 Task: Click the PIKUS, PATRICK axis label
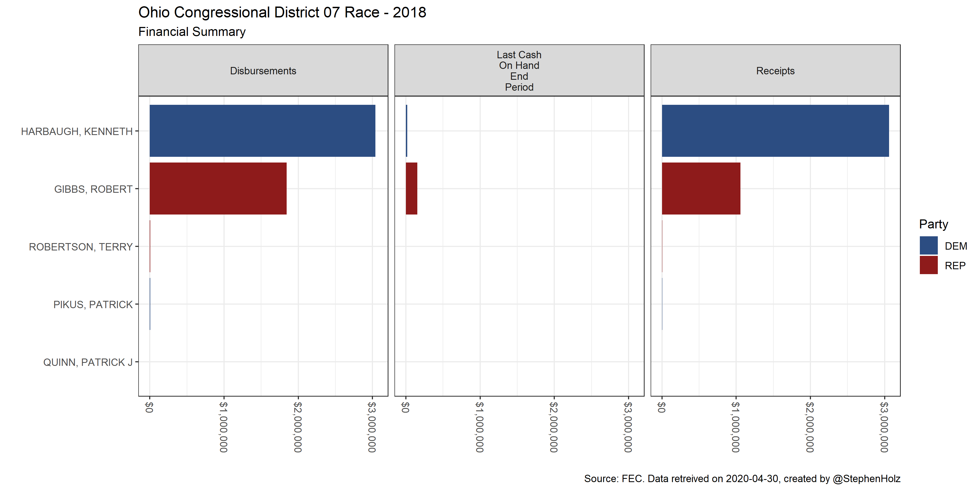(x=93, y=305)
